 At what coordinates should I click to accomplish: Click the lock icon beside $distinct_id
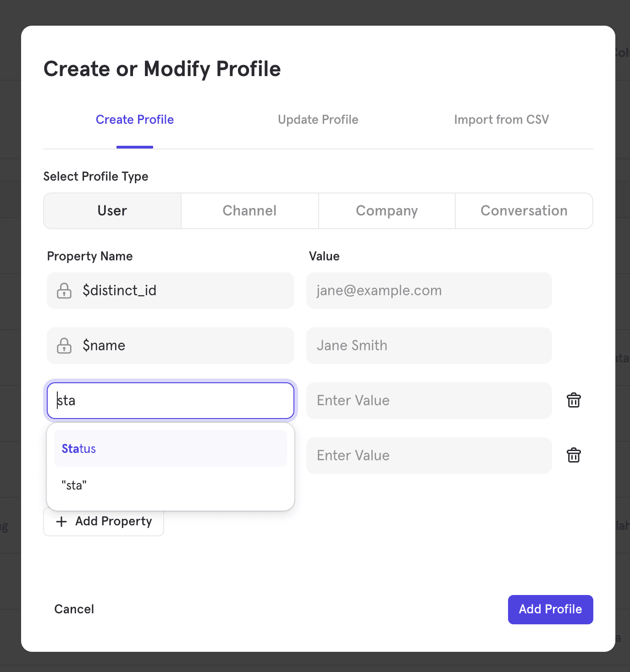(x=64, y=291)
